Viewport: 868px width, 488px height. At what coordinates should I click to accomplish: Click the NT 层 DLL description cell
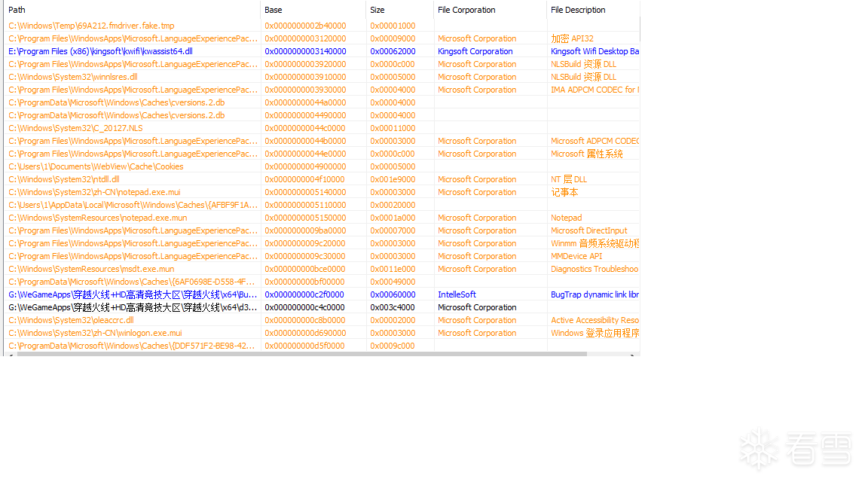(x=569, y=179)
